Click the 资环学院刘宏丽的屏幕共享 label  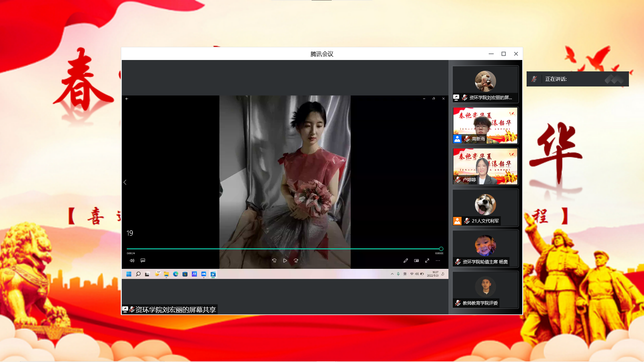click(175, 310)
